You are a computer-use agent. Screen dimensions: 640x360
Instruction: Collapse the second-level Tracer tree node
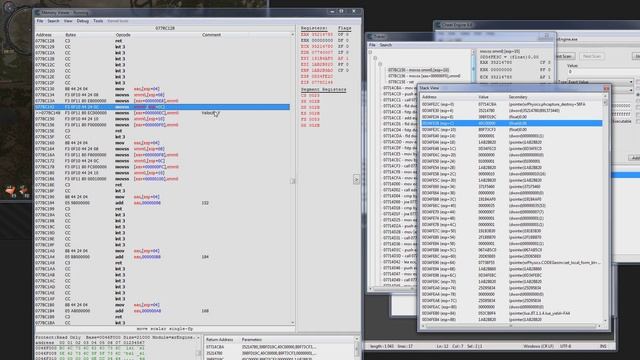click(x=375, y=58)
